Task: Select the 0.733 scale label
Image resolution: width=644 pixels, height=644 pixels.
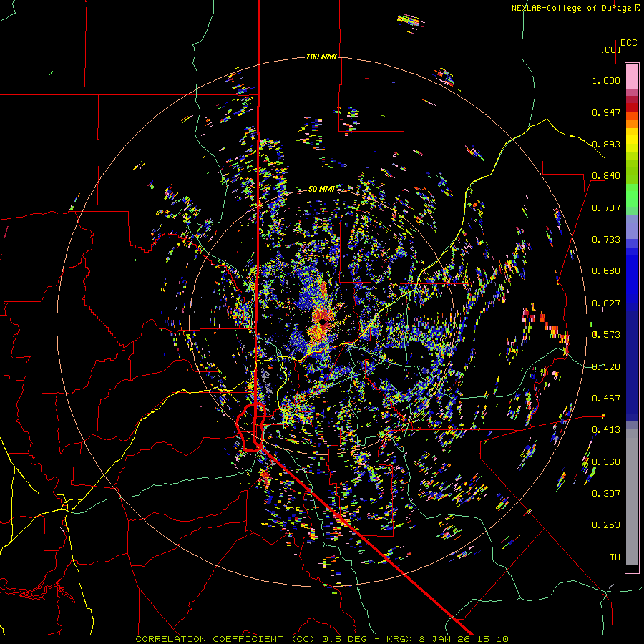Action: pyautogui.click(x=606, y=240)
